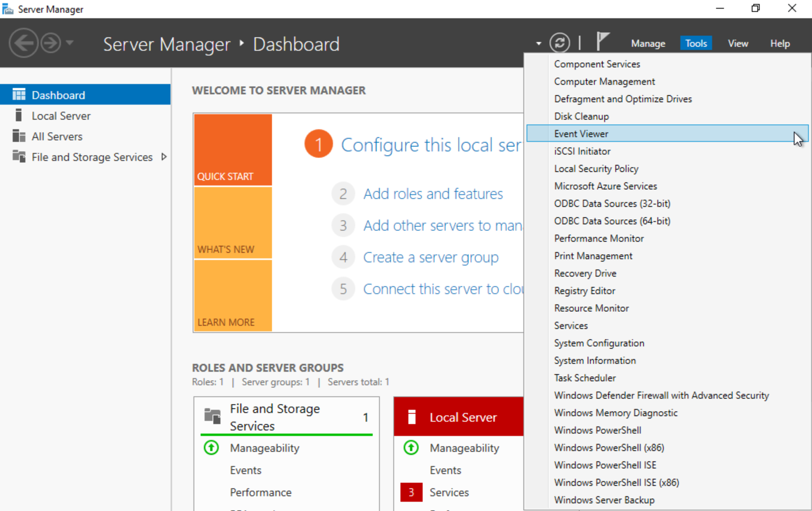
Task: Refresh the Server Manager dashboard
Action: (560, 43)
